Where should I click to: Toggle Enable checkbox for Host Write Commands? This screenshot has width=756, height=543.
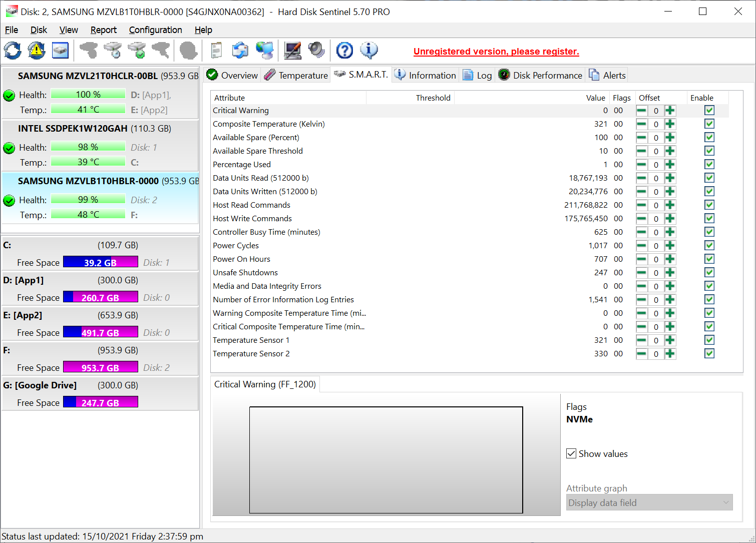709,218
